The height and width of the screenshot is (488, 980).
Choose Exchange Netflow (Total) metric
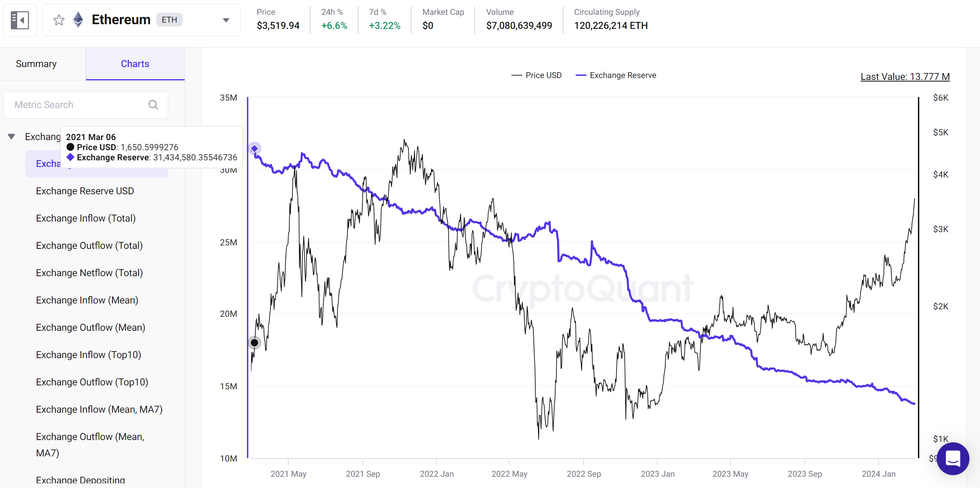coord(89,273)
